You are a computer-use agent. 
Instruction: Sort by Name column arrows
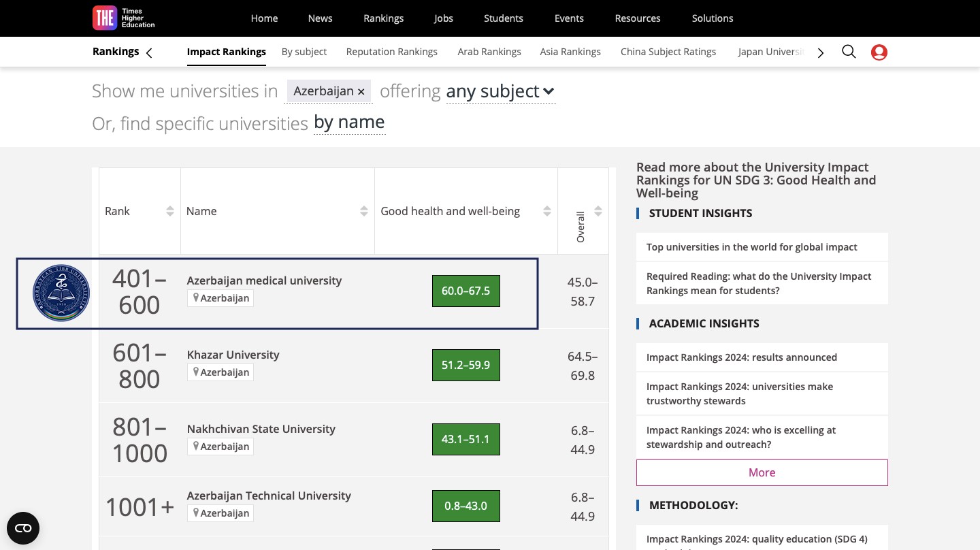point(364,211)
